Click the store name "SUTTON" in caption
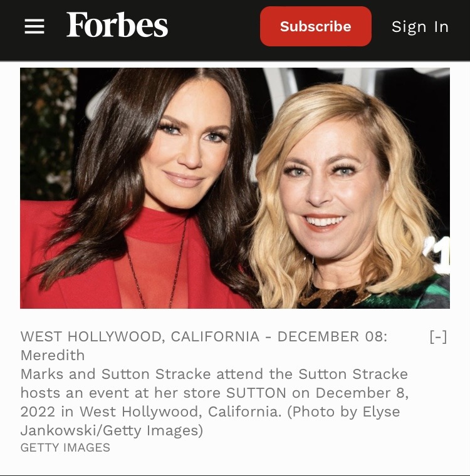470x476 pixels. click(x=256, y=393)
